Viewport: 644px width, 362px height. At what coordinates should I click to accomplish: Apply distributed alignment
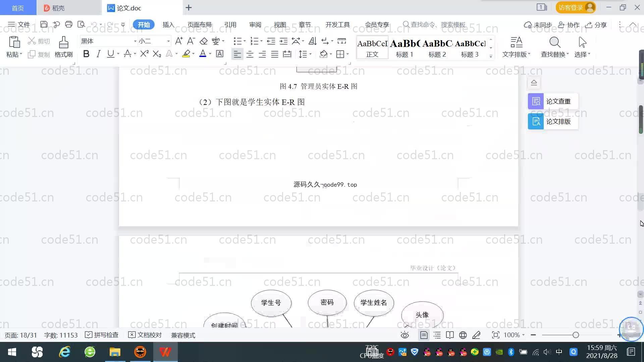click(287, 54)
